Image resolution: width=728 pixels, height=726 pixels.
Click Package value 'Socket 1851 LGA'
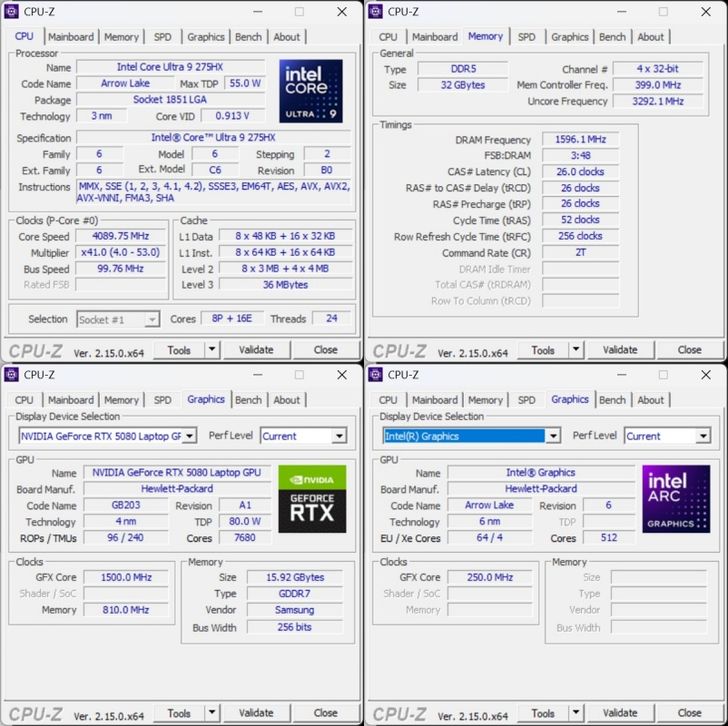click(x=170, y=99)
